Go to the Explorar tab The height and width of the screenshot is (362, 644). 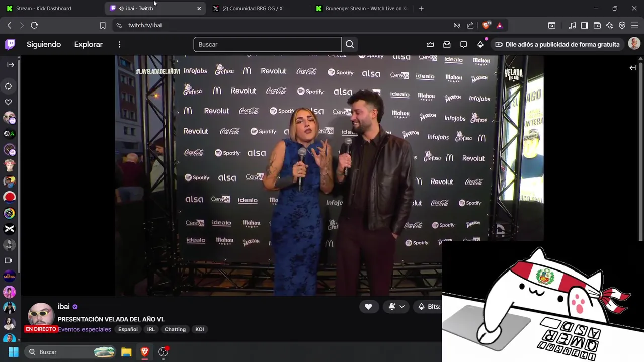89,44
